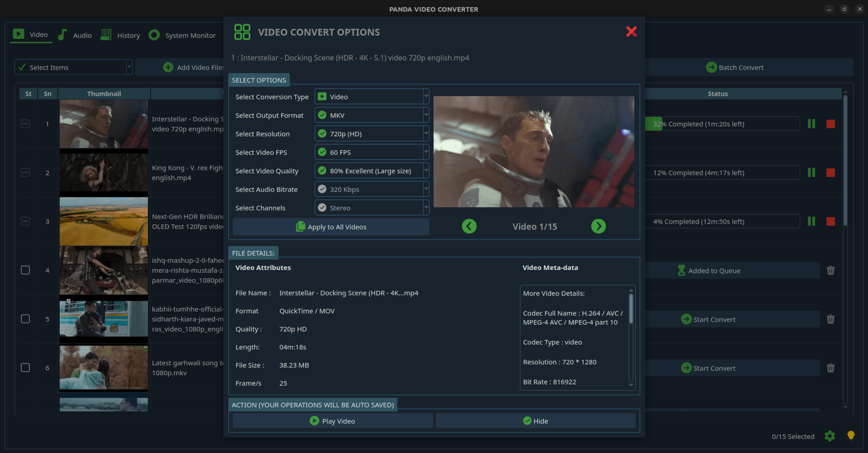The width and height of the screenshot is (868, 453).
Task: Click the main list vertical scrollbar
Action: 845,160
